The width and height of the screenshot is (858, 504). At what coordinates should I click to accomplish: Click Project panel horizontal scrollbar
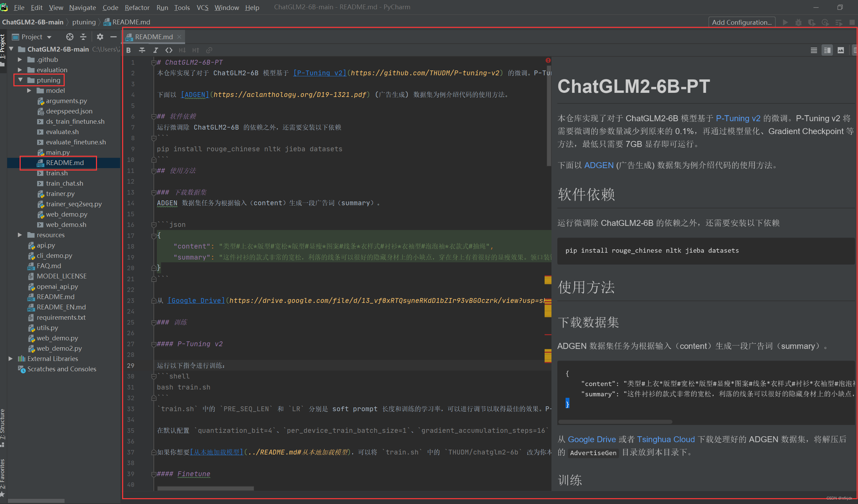(36, 501)
